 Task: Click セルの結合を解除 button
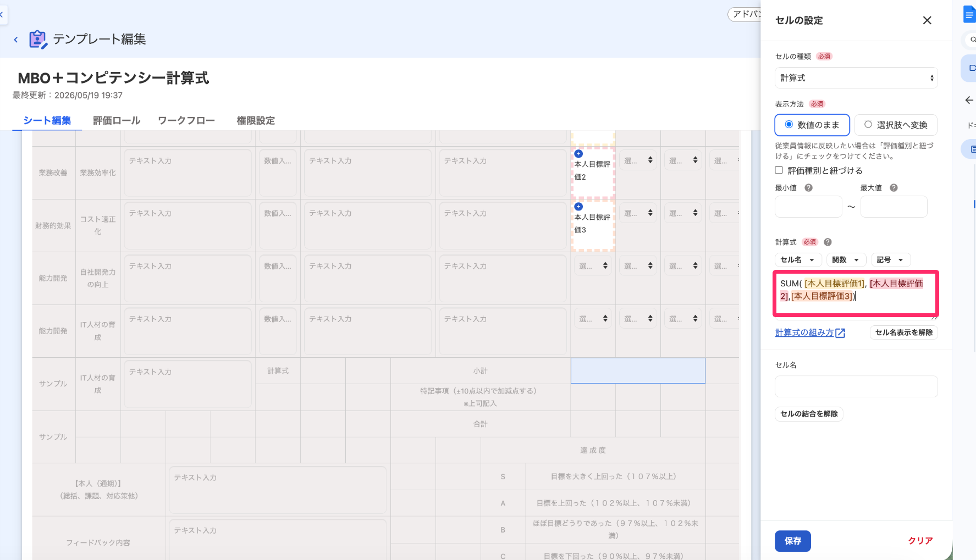pyautogui.click(x=809, y=414)
